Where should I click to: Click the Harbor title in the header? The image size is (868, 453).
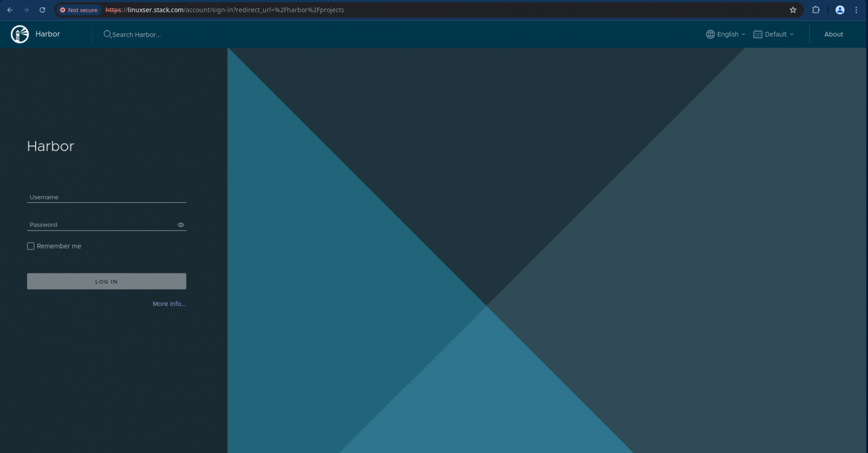(x=47, y=34)
